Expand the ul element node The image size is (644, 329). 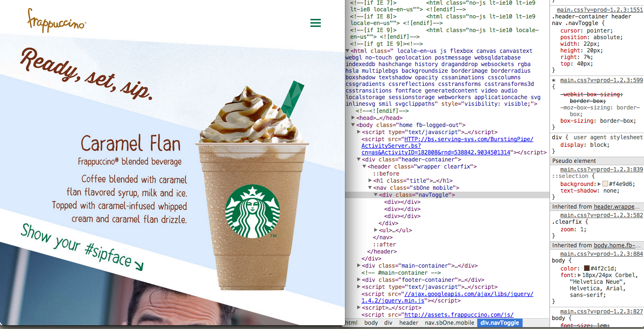tap(376, 230)
